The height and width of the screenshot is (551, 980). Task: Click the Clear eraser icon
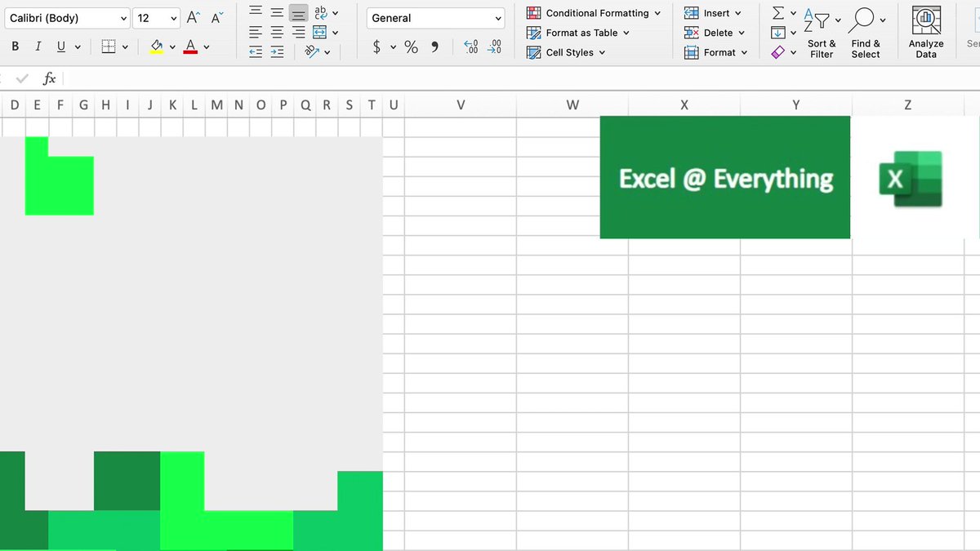pyautogui.click(x=778, y=51)
